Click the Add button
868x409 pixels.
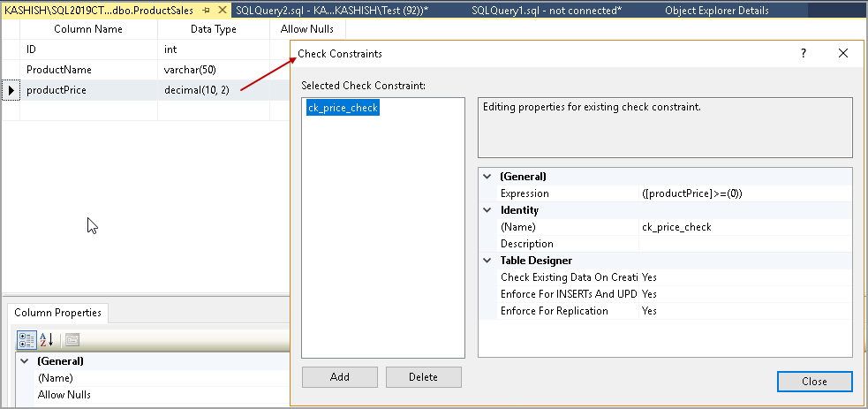pos(340,377)
